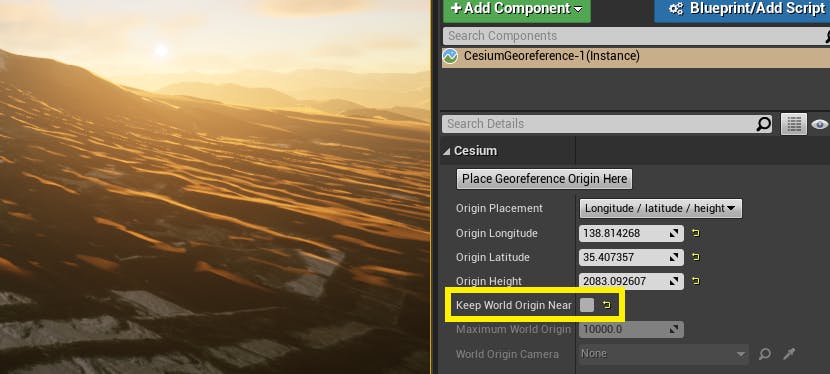Reset Origin Longitude to default arrow

pos(696,233)
